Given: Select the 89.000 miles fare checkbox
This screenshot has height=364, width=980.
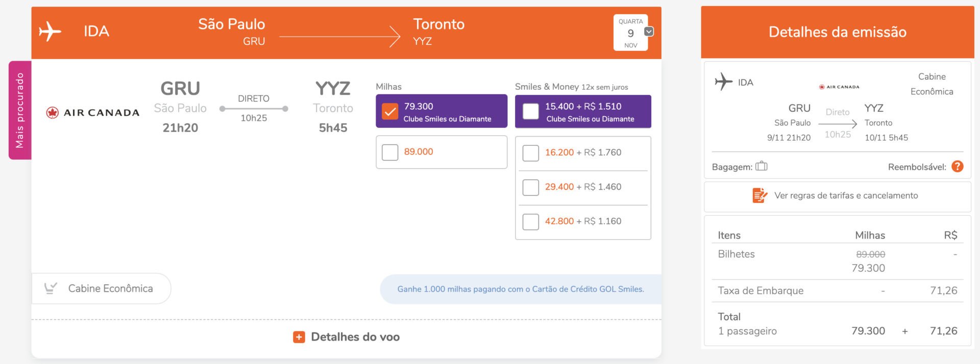Looking at the screenshot, I should 390,152.
